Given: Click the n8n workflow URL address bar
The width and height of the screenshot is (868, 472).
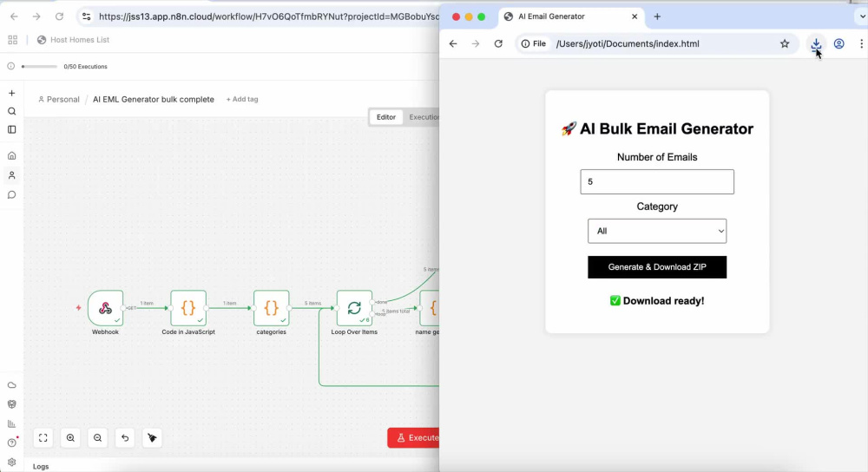Looking at the screenshot, I should [x=269, y=16].
